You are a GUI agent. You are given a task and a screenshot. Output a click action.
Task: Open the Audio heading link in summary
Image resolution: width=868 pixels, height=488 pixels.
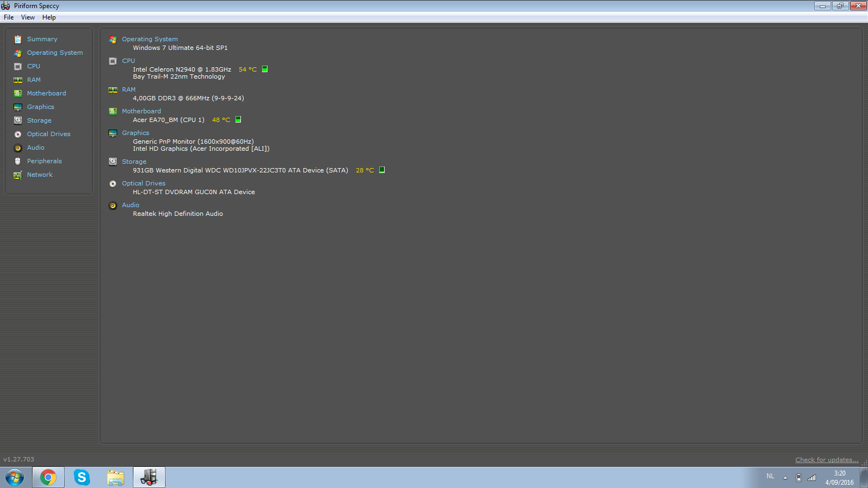click(131, 205)
